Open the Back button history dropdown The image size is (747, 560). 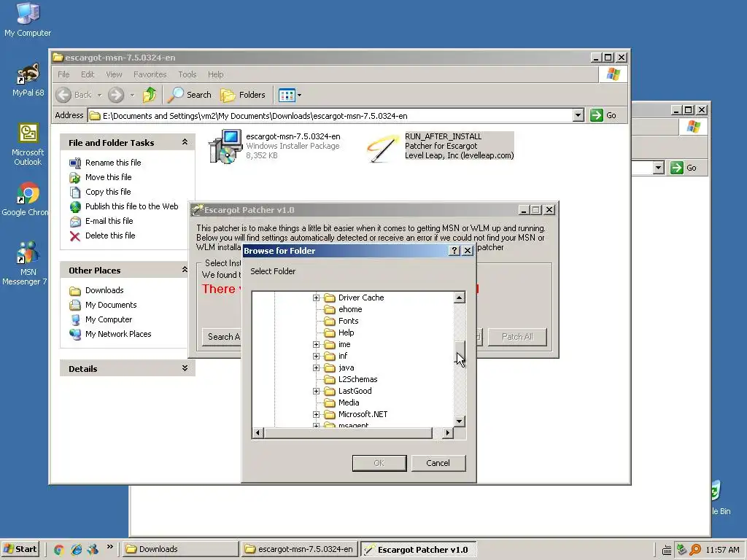99,95
